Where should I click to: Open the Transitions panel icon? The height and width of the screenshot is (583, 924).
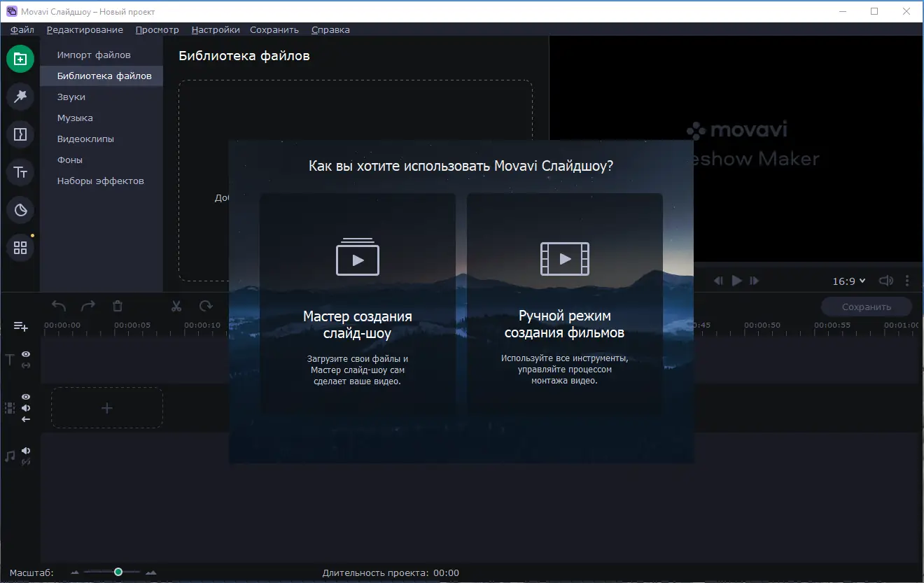(20, 134)
